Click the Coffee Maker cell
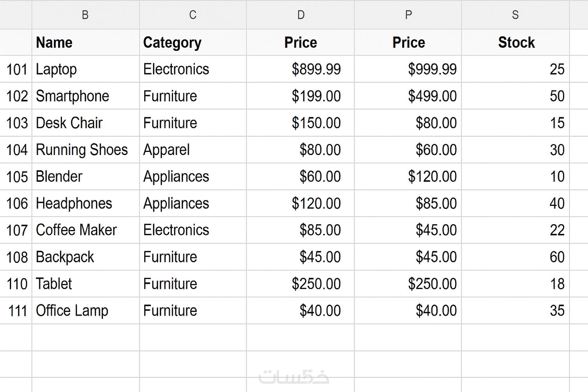Viewport: 588px width, 392px height. (x=76, y=230)
